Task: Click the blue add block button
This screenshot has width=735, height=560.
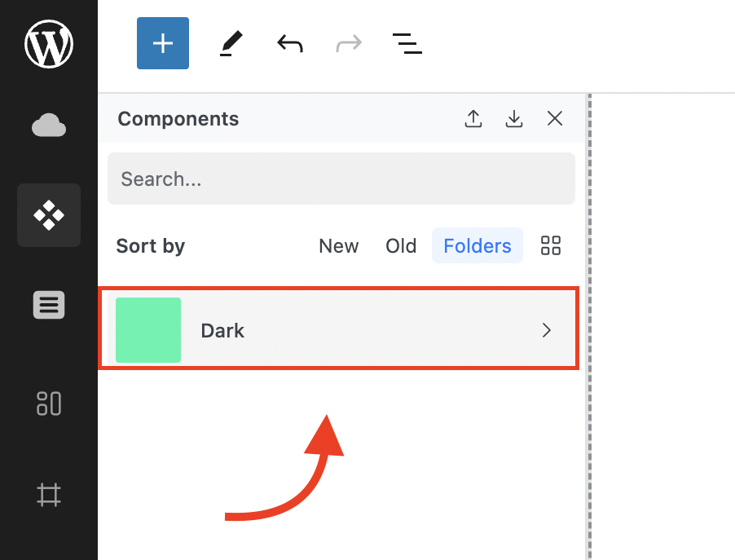Action: 163,43
